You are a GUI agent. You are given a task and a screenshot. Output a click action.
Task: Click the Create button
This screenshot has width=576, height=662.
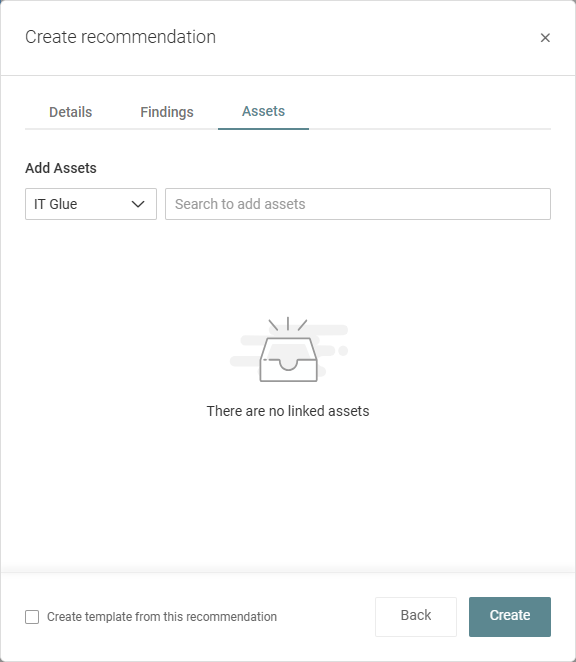(x=510, y=616)
